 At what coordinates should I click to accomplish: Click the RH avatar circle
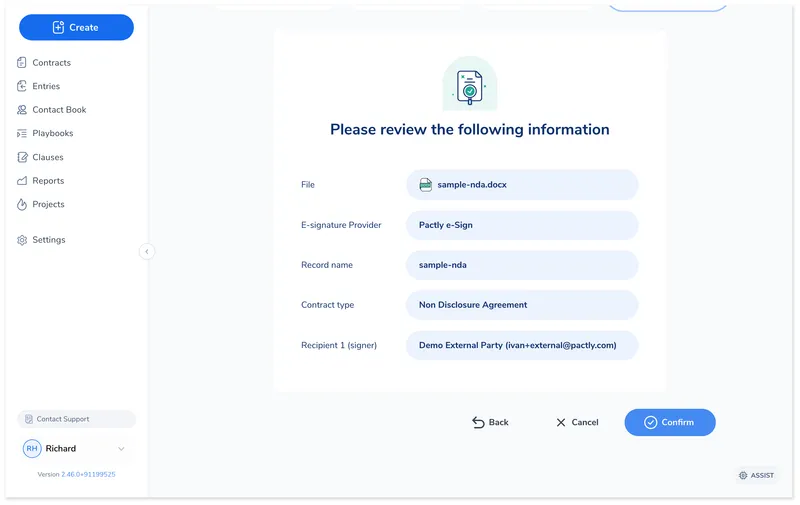32,448
